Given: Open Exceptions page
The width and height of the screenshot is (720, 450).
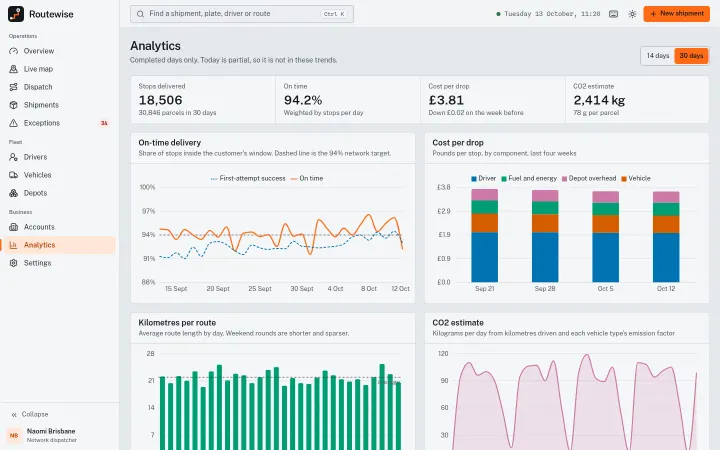Looking at the screenshot, I should [x=60, y=123].
